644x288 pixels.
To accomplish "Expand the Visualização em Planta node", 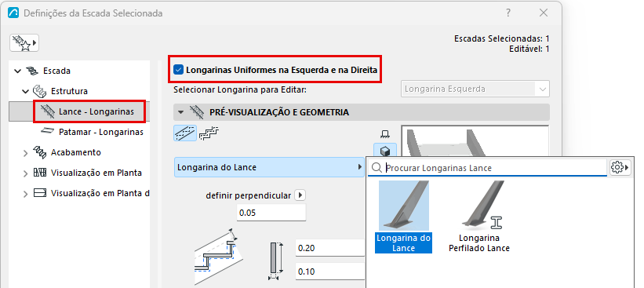I will [26, 173].
